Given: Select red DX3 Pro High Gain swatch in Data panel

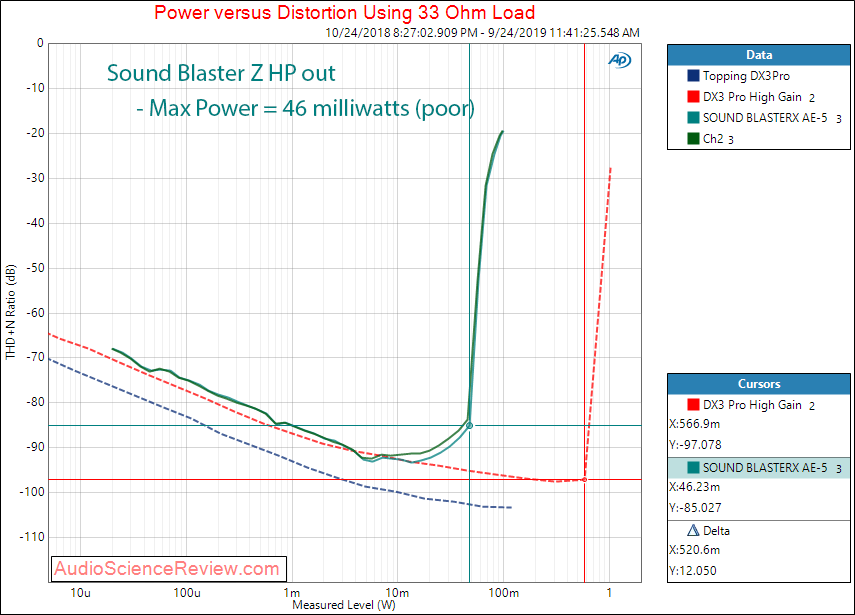Looking at the screenshot, I should tap(693, 97).
